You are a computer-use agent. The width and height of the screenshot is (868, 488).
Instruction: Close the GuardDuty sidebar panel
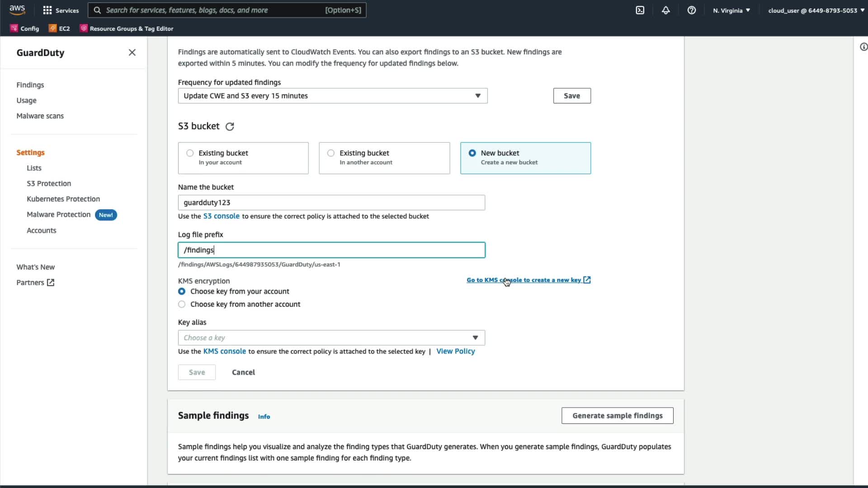(x=132, y=52)
